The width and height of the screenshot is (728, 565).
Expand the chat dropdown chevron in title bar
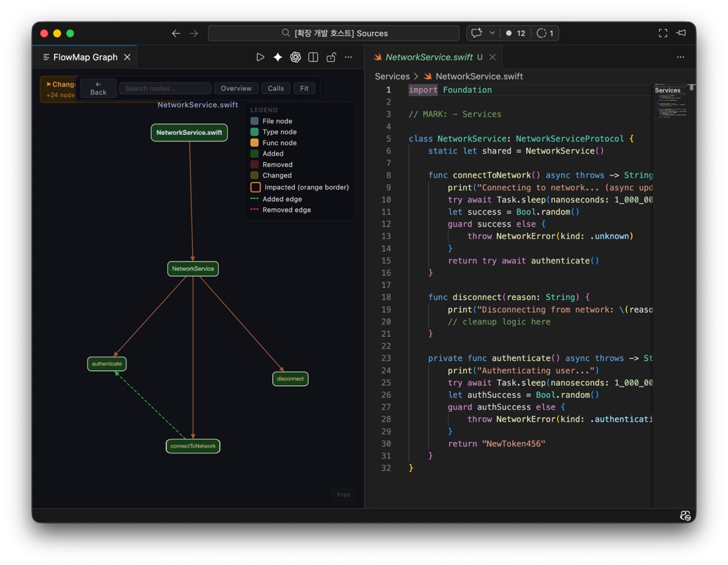pyautogui.click(x=492, y=33)
